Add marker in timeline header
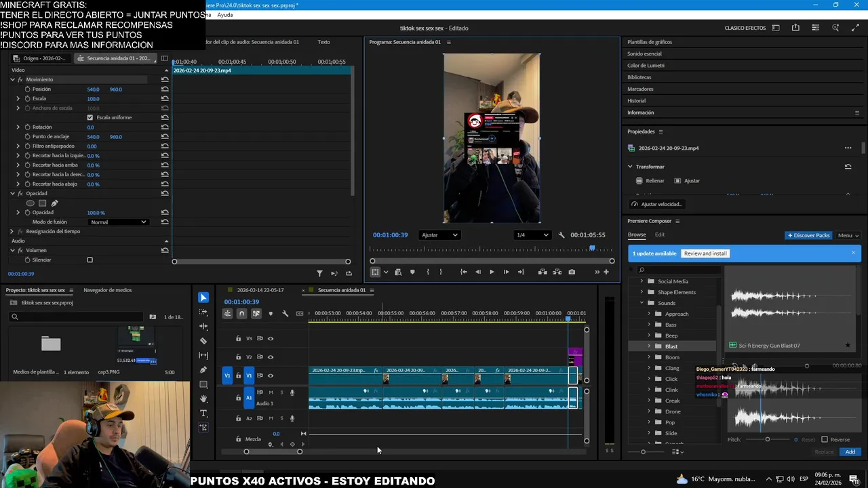Image resolution: width=868 pixels, height=488 pixels. tap(271, 314)
